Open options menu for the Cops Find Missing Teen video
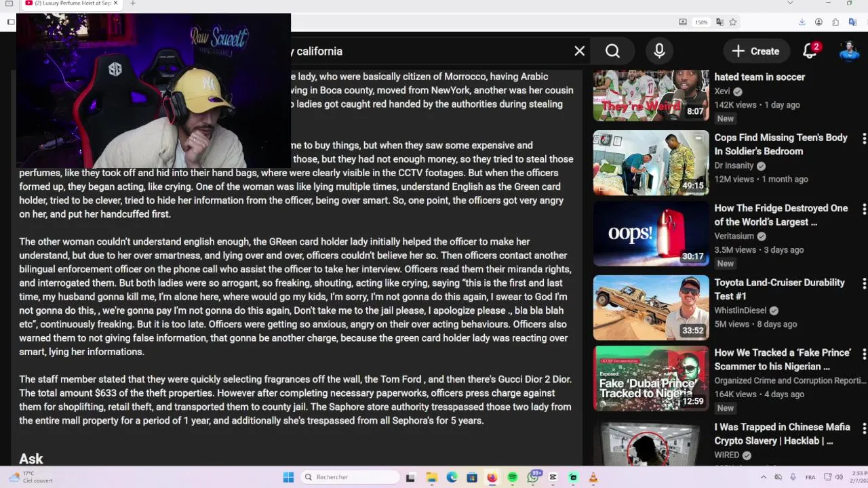Viewport: 868px width, 488px height. click(x=863, y=138)
